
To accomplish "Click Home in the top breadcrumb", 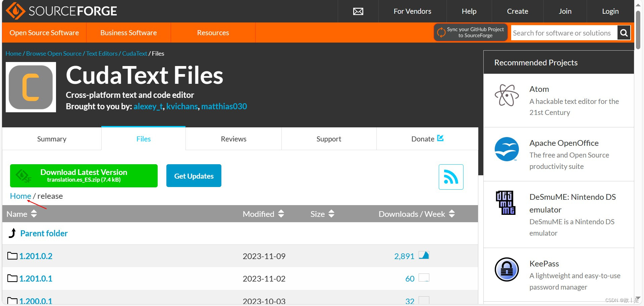I will coord(13,54).
